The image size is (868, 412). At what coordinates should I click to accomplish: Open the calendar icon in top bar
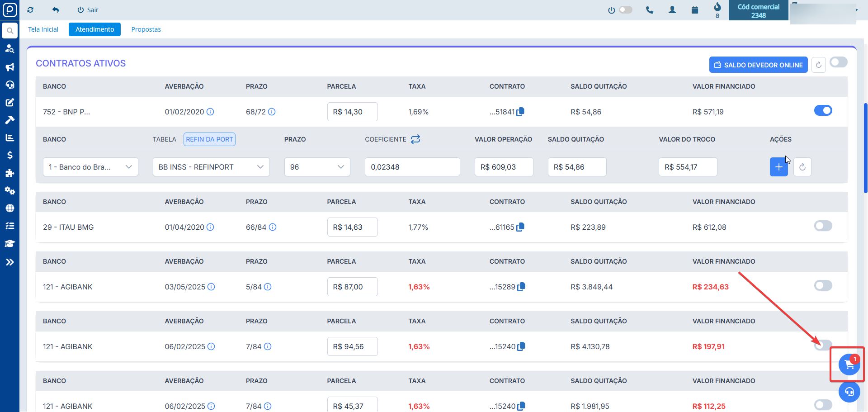[x=695, y=10]
